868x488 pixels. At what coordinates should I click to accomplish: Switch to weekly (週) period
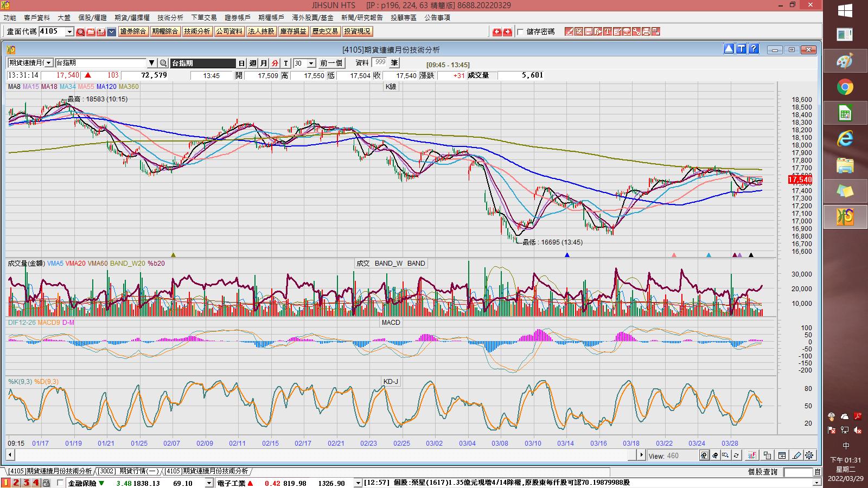253,63
